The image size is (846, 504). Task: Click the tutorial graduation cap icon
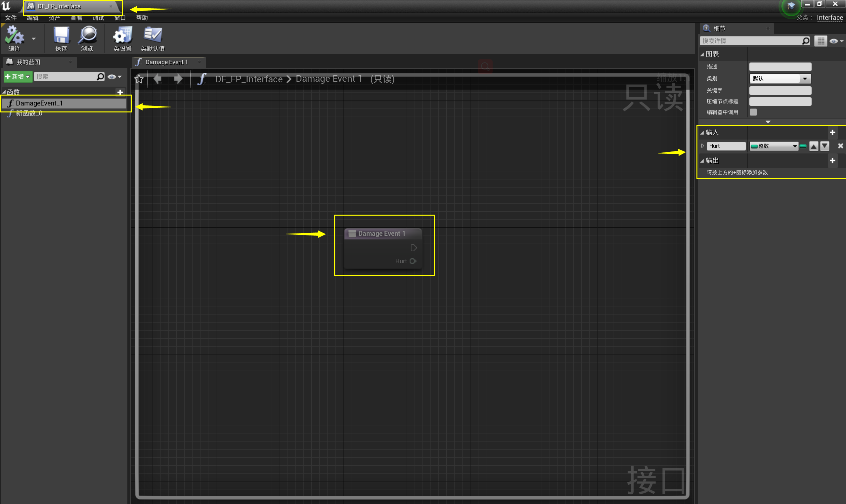791,6
